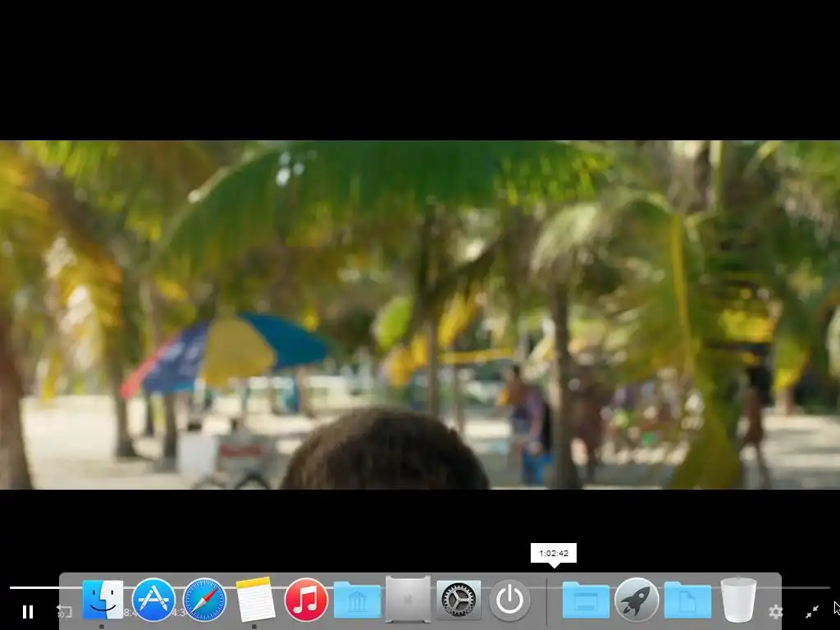Open System Preferences gear in the dock
The width and height of the screenshot is (840, 630).
459,600
